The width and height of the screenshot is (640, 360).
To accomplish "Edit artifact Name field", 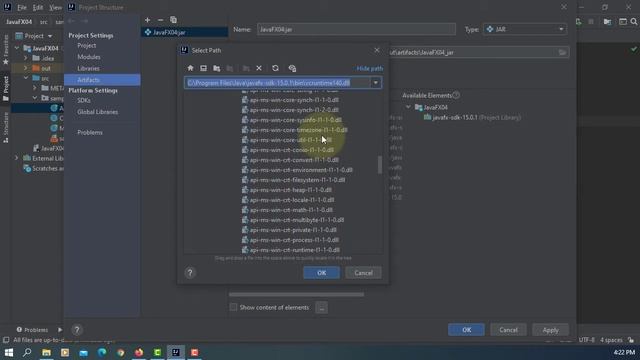I will click(356, 29).
